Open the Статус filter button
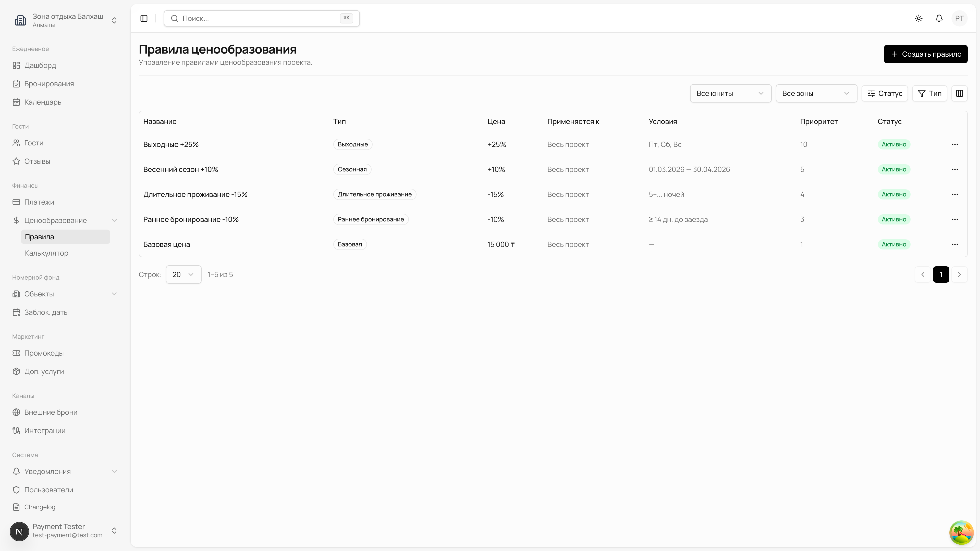Viewport: 980px width, 551px height. (885, 93)
